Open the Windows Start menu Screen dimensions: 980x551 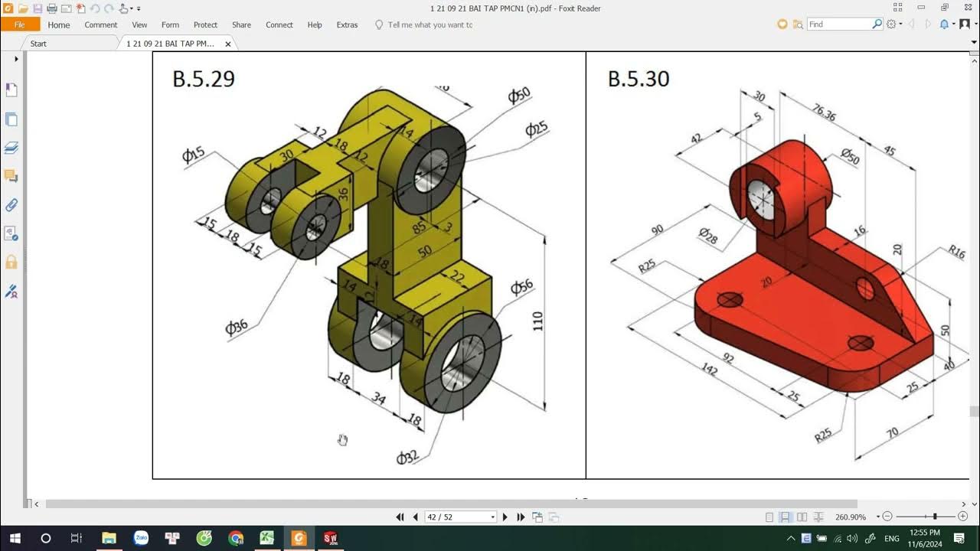click(15, 538)
